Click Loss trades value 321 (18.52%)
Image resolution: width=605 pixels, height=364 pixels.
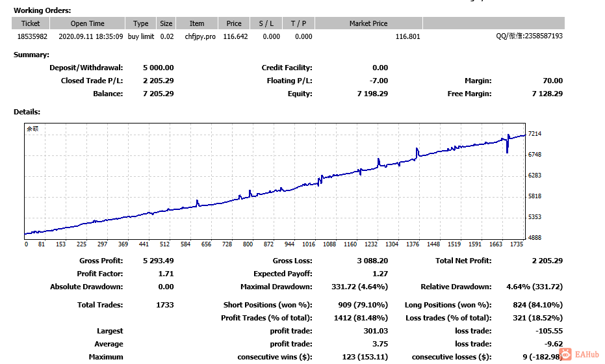(538, 318)
